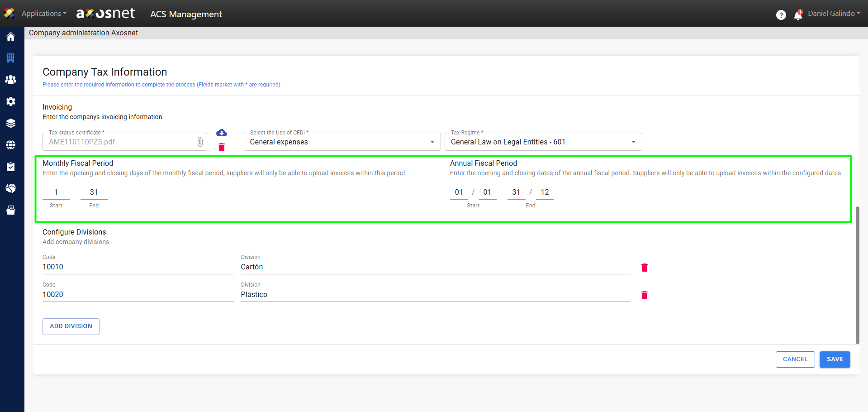Open the users group icon in sidebar

point(11,80)
